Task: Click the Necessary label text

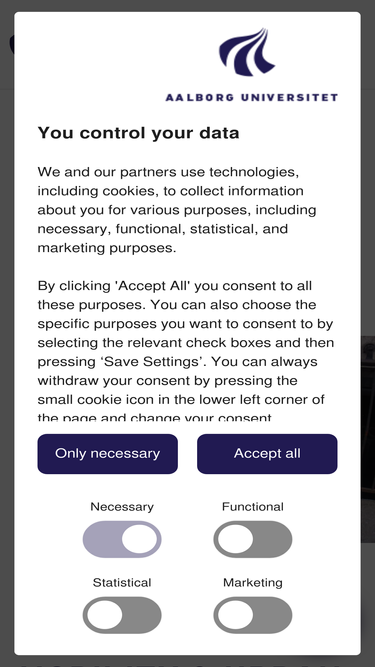Action: click(122, 507)
